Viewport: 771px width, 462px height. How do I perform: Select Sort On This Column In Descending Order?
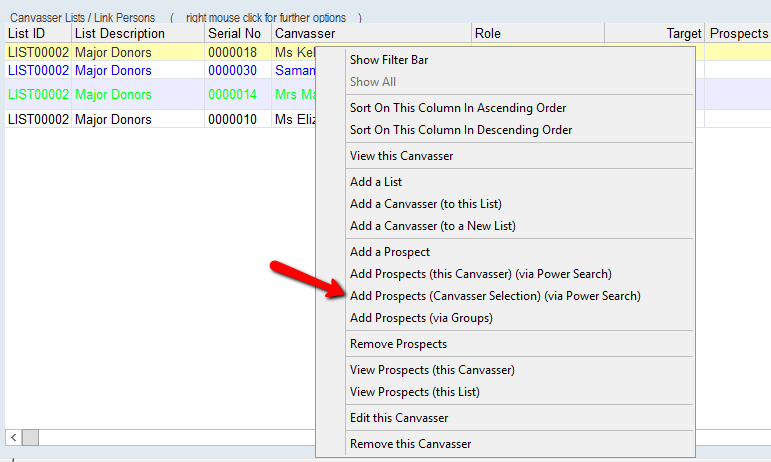click(461, 130)
